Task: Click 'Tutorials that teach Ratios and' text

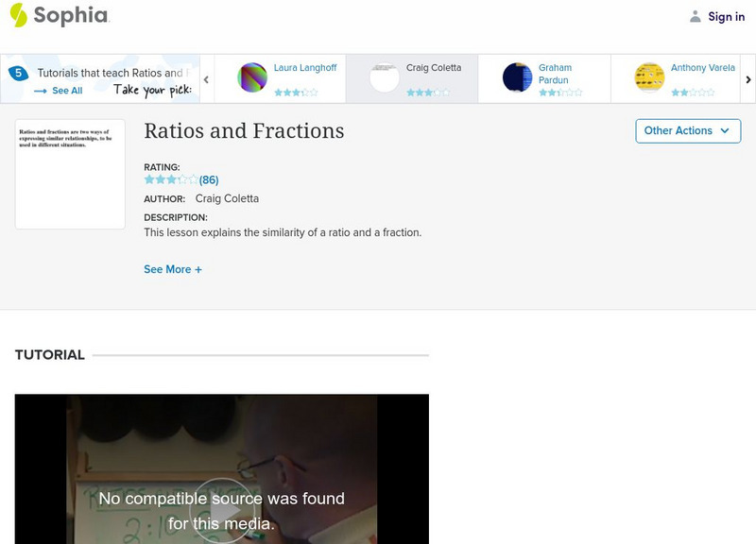Action: tap(110, 74)
